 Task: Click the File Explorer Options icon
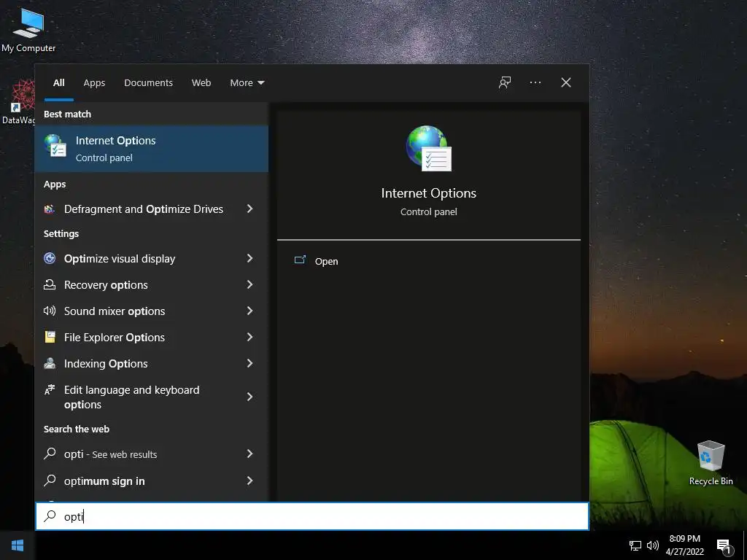[50, 337]
